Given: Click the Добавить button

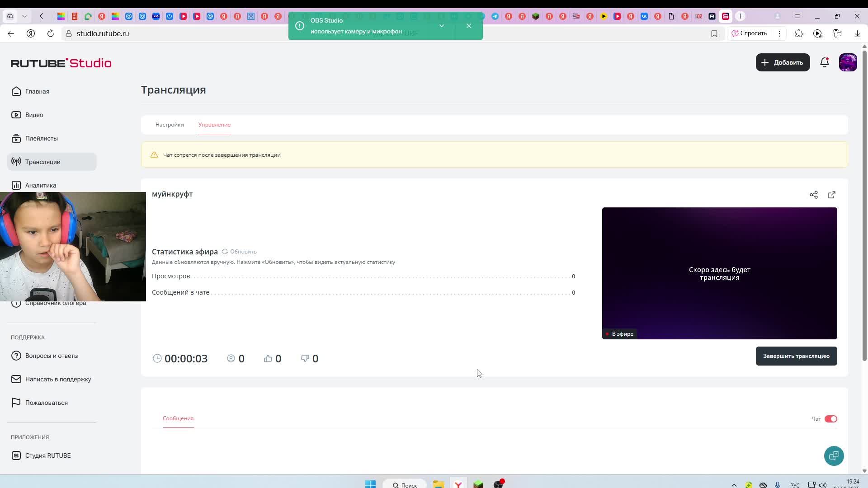Looking at the screenshot, I should click(x=783, y=62).
